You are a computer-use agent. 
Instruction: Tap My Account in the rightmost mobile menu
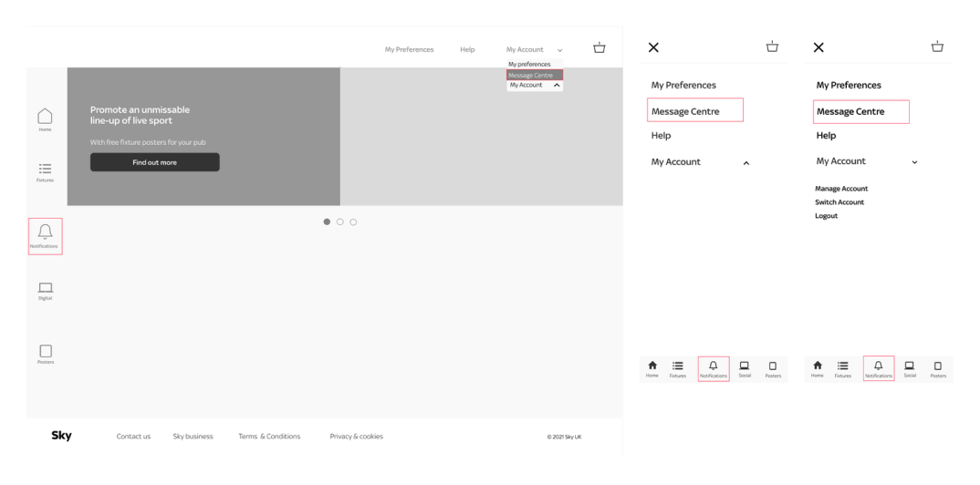point(841,161)
